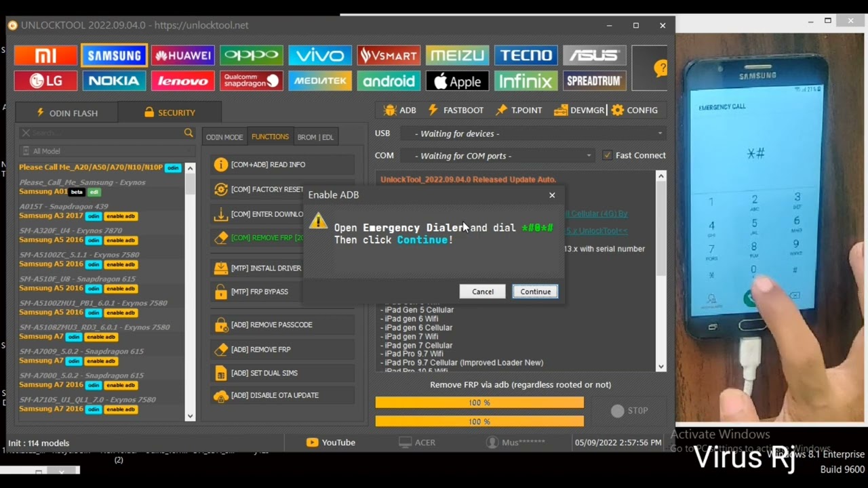Open the BROM | EDL tab
Image resolution: width=868 pixels, height=488 pixels.
[x=315, y=137]
